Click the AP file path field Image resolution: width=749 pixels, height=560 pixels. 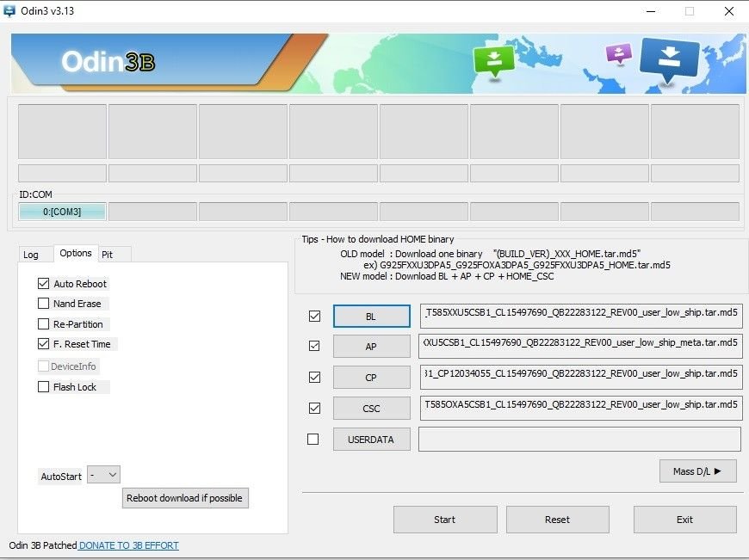click(x=580, y=346)
